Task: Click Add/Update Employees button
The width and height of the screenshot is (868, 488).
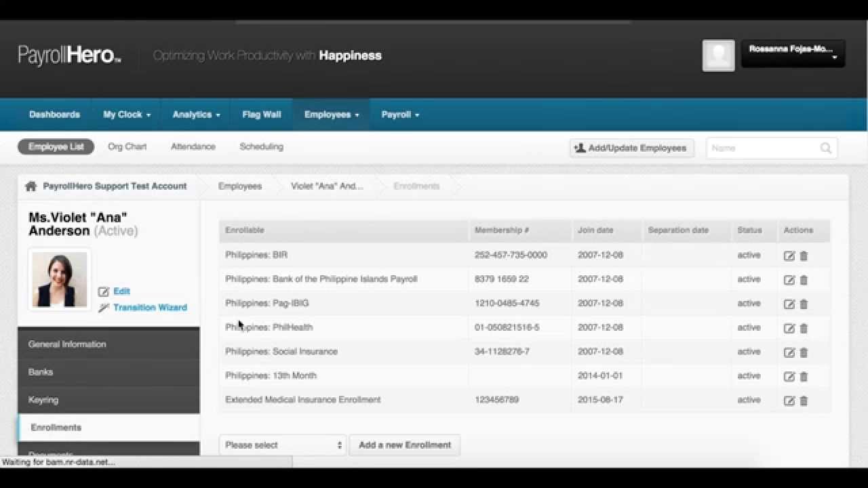Action: [x=631, y=148]
